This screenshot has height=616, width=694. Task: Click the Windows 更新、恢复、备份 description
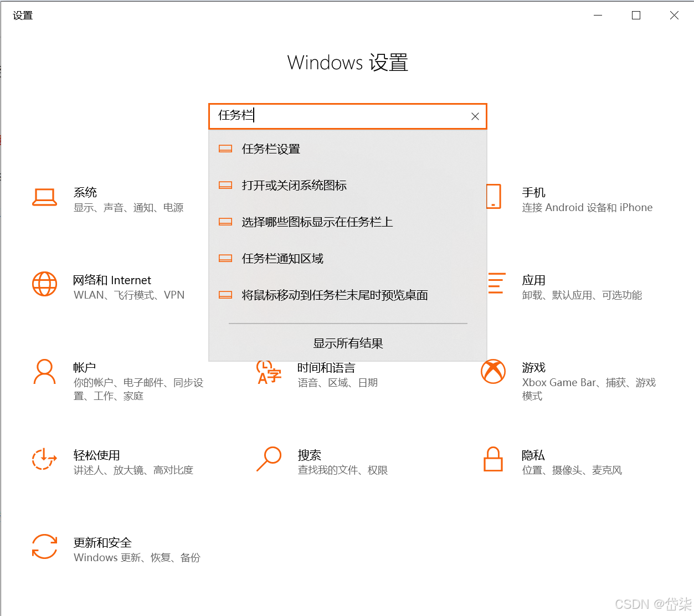[137, 558]
